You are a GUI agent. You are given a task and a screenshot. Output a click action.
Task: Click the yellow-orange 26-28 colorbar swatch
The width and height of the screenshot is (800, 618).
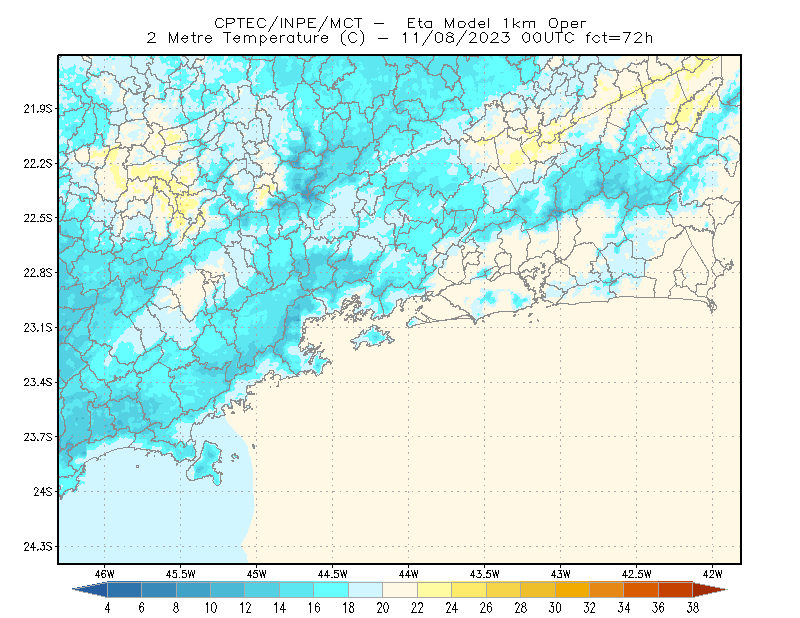point(503,590)
